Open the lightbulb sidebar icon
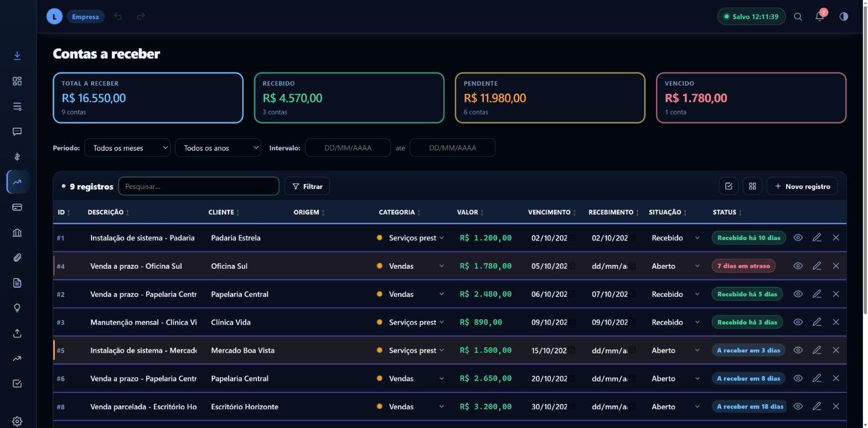 pos(17,308)
